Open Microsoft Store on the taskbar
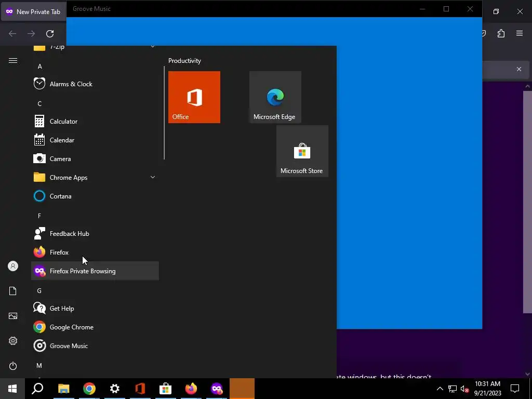This screenshot has width=532, height=399. click(166, 389)
